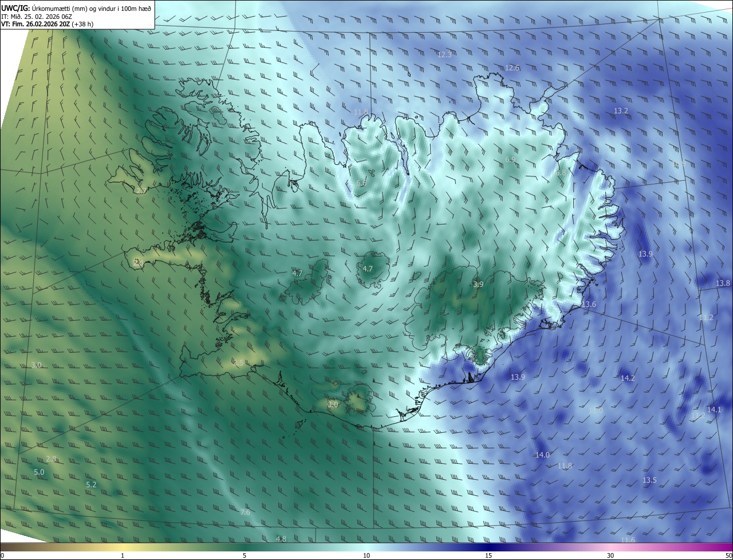Select the 3.9 value on the glacier

pos(478,284)
